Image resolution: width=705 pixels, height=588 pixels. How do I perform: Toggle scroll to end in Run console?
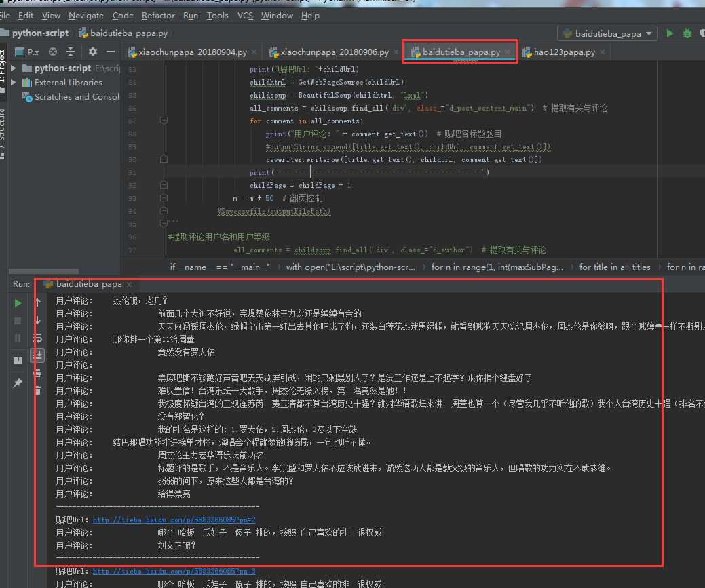coord(38,355)
